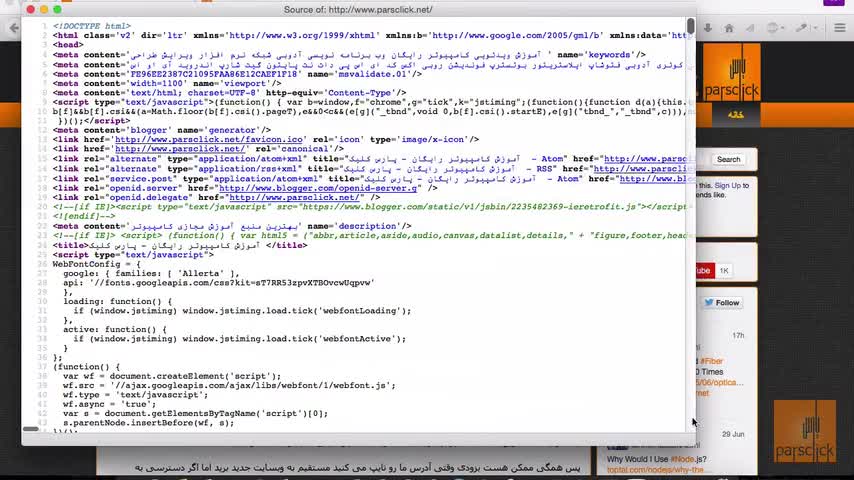Click the "google: { families: [ 'Allerta' ]" line
Screen dimensions: 854x480
(151, 274)
